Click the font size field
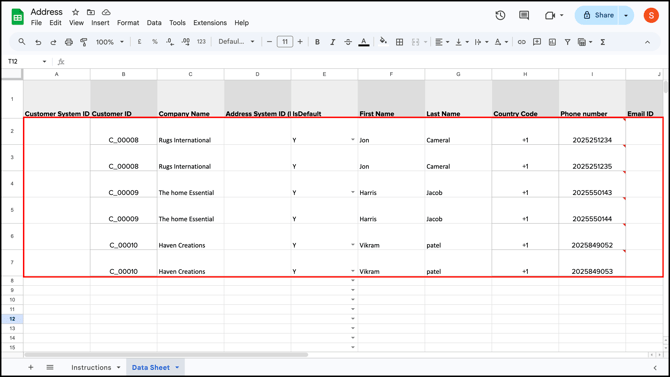The image size is (670, 377). (x=285, y=42)
